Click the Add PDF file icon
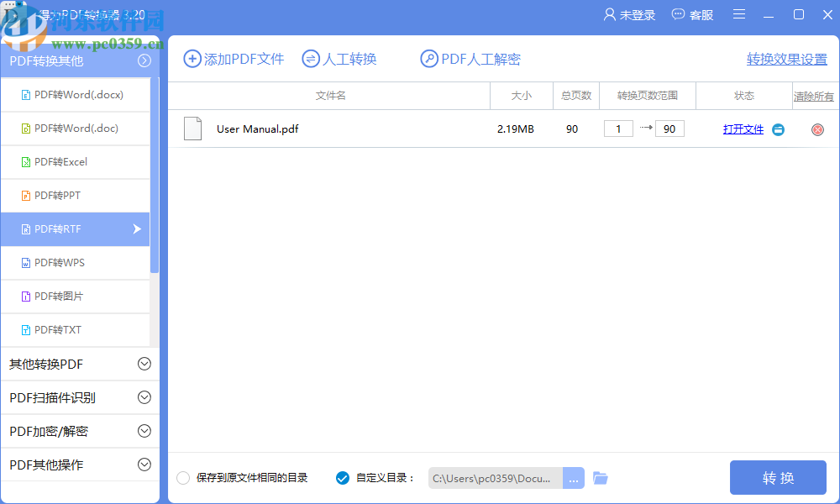This screenshot has width=840, height=504. [x=192, y=59]
